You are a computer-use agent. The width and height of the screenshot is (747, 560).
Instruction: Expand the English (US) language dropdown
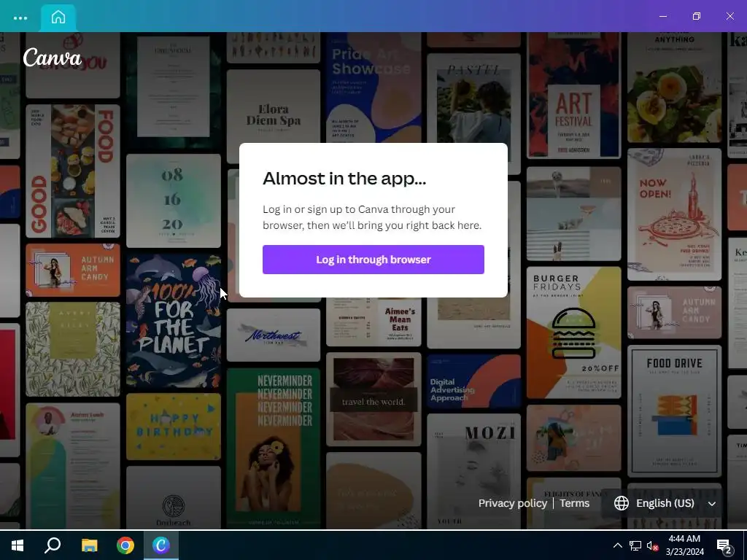pyautogui.click(x=665, y=503)
